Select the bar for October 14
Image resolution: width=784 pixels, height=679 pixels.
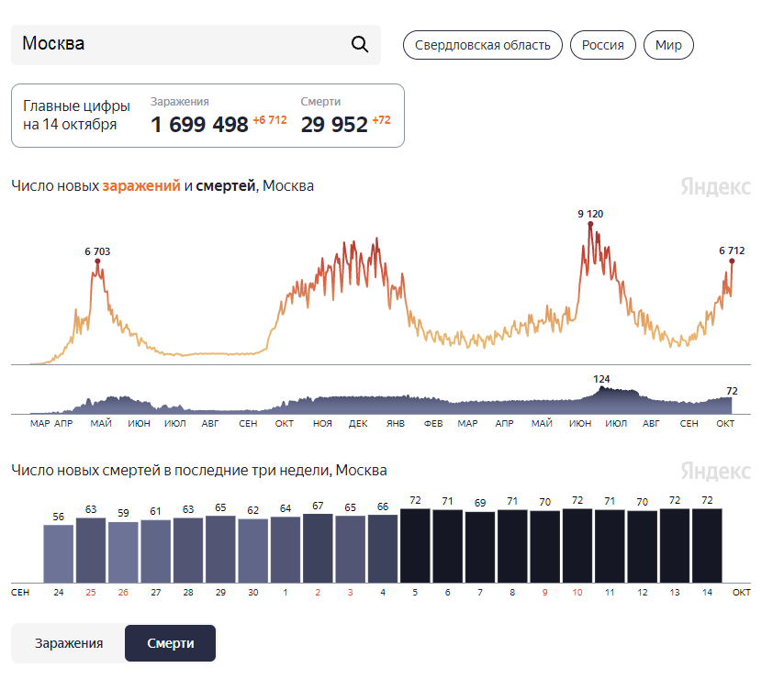707,546
